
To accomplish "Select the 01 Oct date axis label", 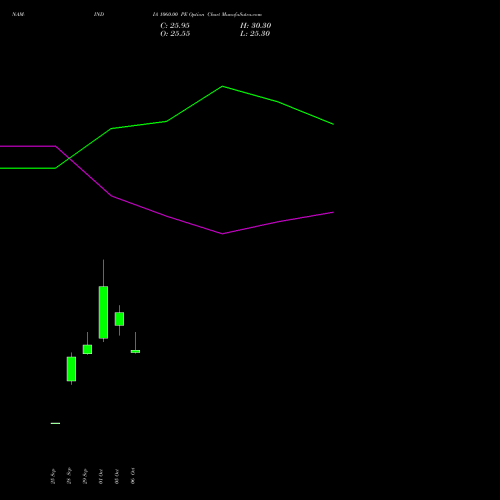I will 101,476.
